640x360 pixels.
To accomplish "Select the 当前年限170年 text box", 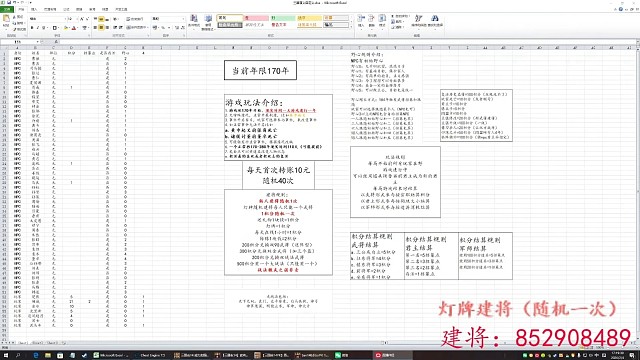I will click(260, 70).
